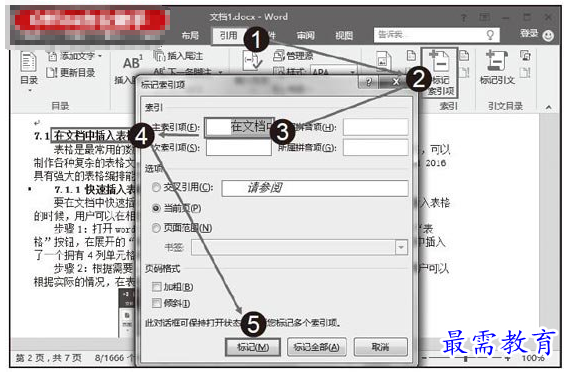Switch to the 审阅 ribbon tab

click(x=305, y=35)
